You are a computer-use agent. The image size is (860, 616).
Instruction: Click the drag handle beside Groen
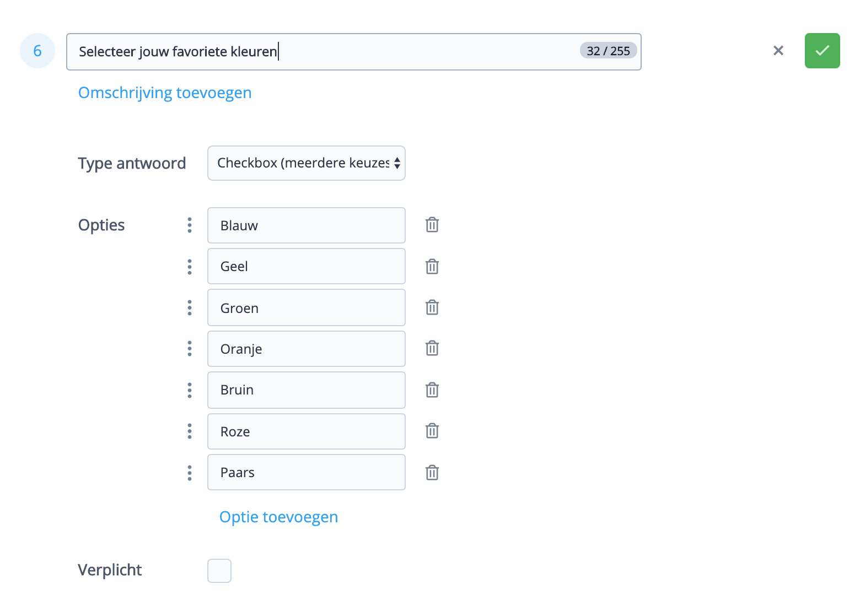(x=190, y=307)
